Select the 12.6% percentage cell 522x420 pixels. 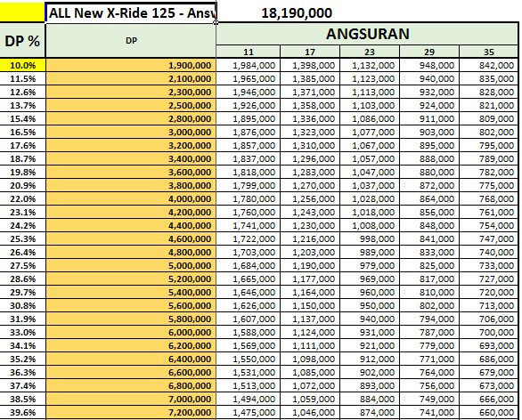pyautogui.click(x=22, y=93)
